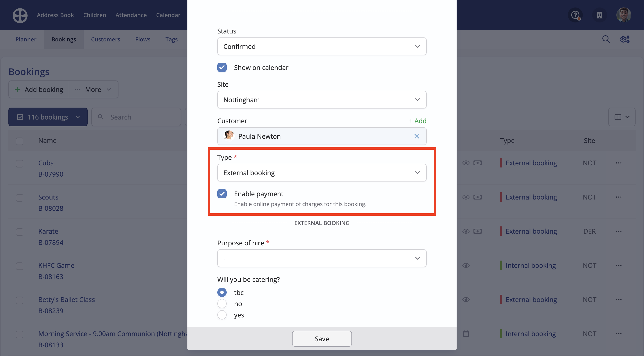The width and height of the screenshot is (644, 356).
Task: Click the search magnifier icon in the sub-navigation
Action: (606, 39)
